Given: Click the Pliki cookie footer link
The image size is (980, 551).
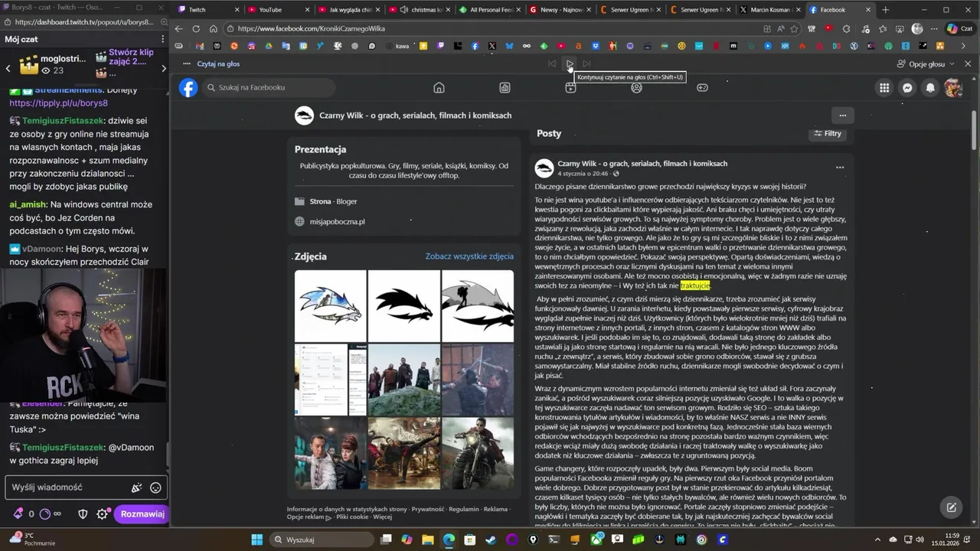Looking at the screenshot, I should tap(352, 517).
